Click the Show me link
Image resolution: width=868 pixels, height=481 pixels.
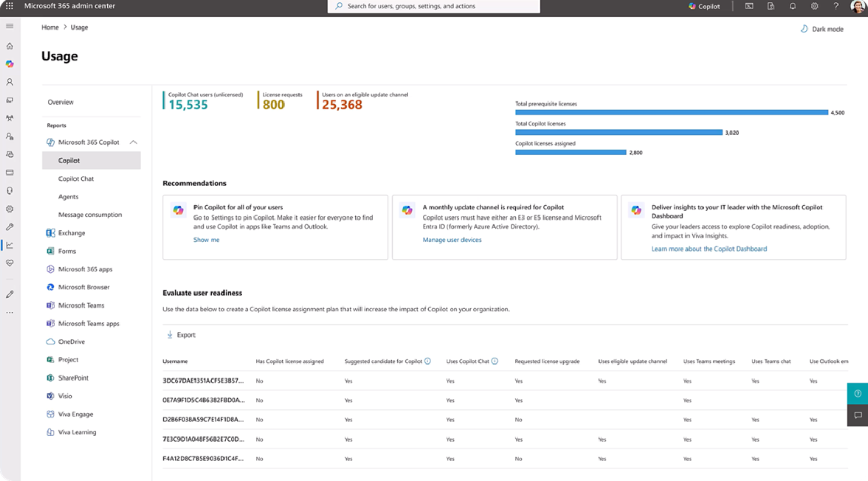point(206,239)
